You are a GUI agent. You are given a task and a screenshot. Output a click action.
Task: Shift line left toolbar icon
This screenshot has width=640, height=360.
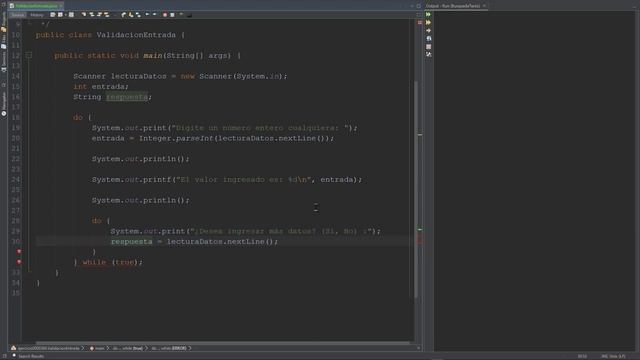[147, 15]
